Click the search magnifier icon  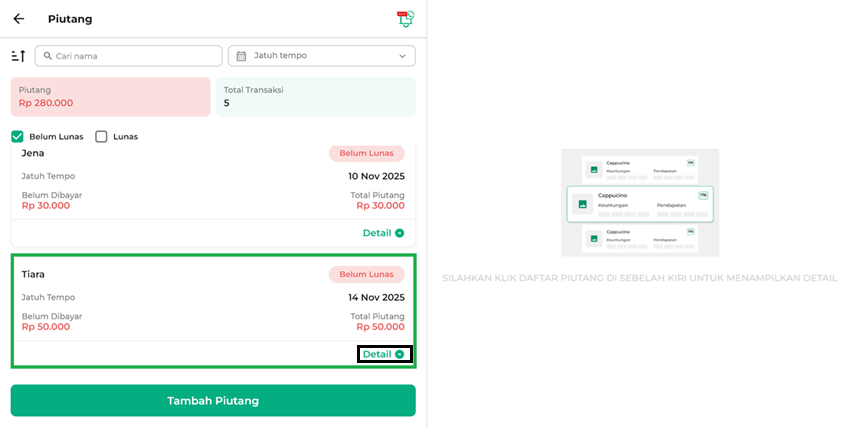[48, 56]
